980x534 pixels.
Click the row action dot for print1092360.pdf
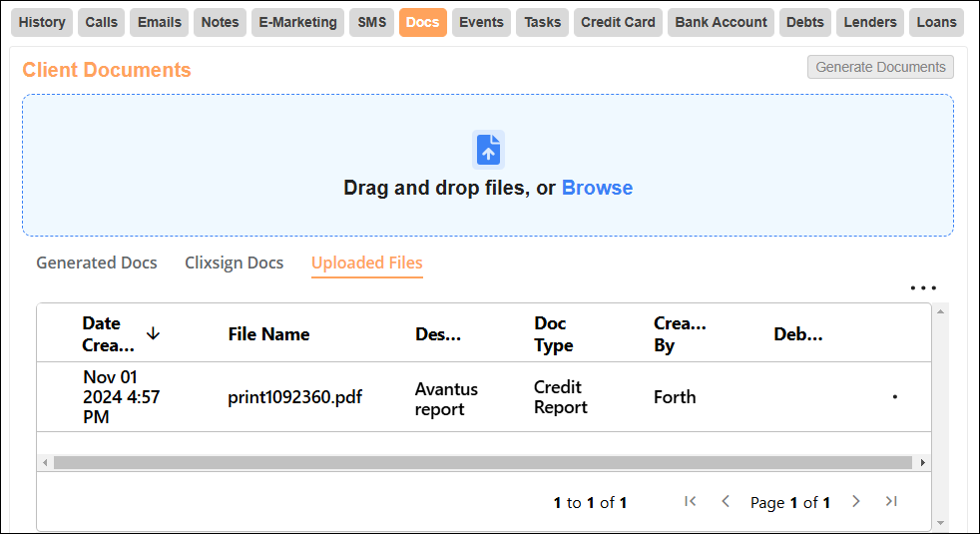point(895,397)
